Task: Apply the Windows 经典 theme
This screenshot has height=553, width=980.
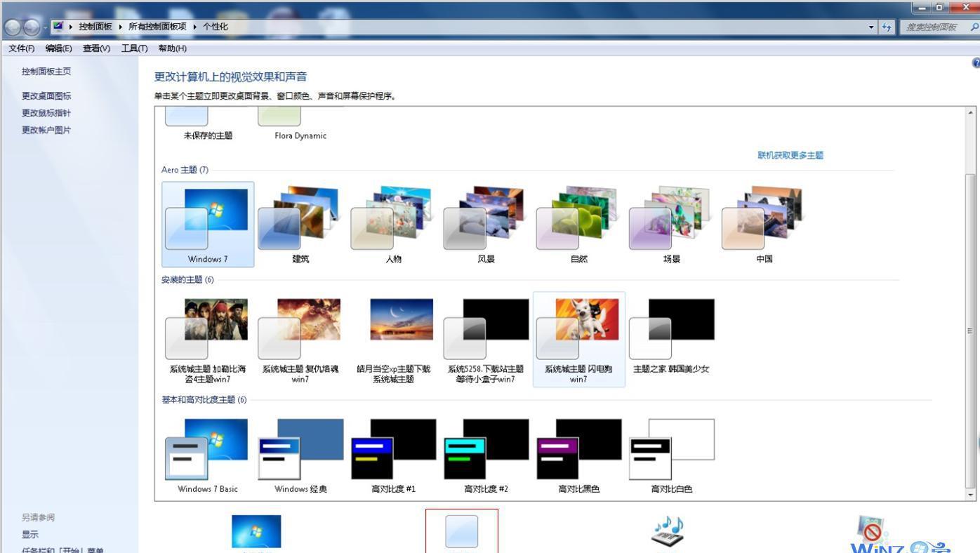Action: coord(300,455)
